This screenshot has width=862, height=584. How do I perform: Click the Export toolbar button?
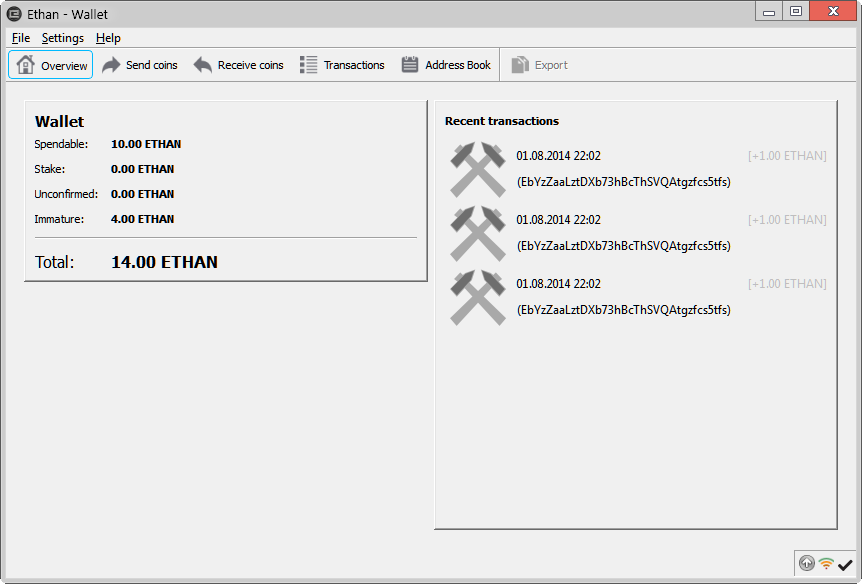[x=539, y=65]
